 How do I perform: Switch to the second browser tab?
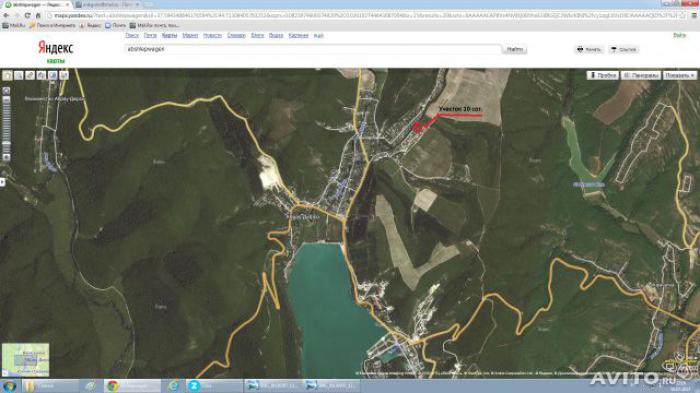pos(107,4)
